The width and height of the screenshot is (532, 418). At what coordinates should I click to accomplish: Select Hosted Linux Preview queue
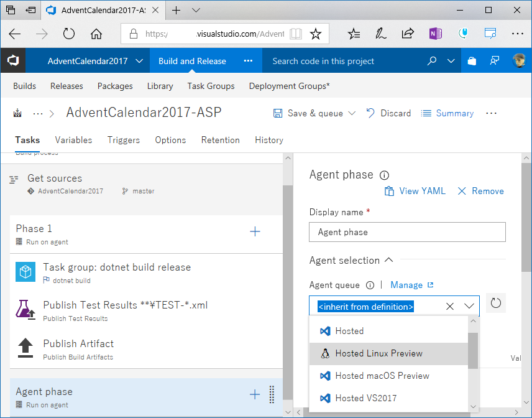click(389, 353)
